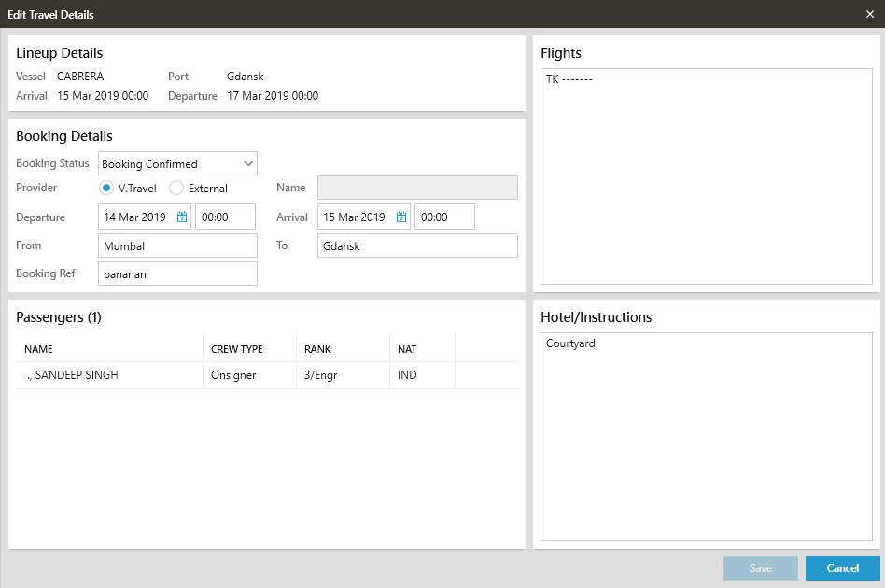
Task: Sort passengers by NAME column header
Action: [39, 349]
